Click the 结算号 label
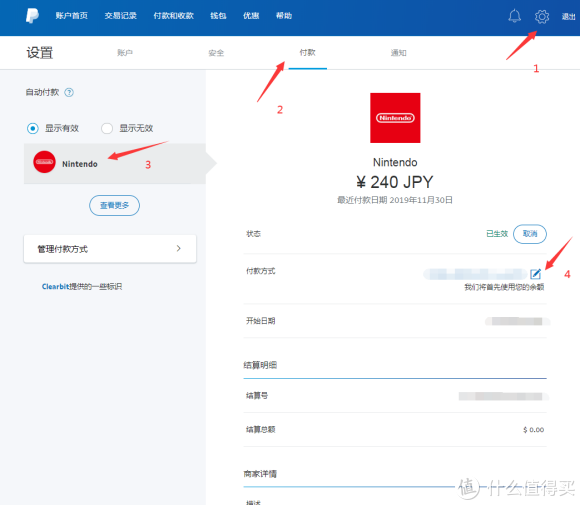580x505 pixels. (x=257, y=395)
